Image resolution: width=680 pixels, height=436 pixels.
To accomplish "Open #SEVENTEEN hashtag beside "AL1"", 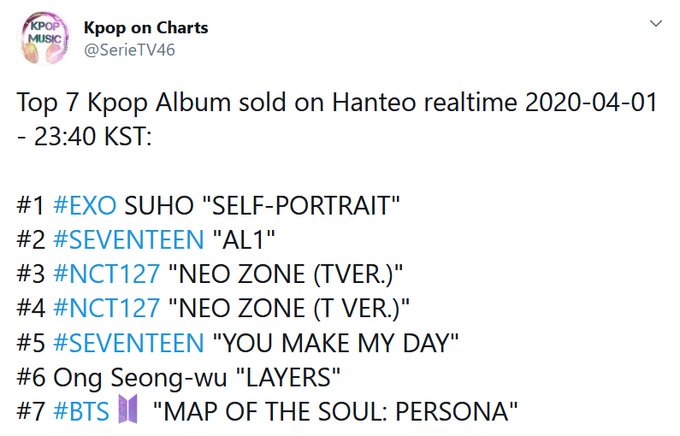I will pyautogui.click(x=128, y=239).
